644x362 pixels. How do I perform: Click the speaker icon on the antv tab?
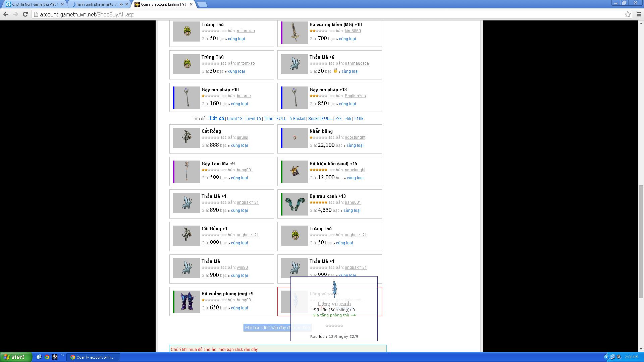tap(121, 4)
